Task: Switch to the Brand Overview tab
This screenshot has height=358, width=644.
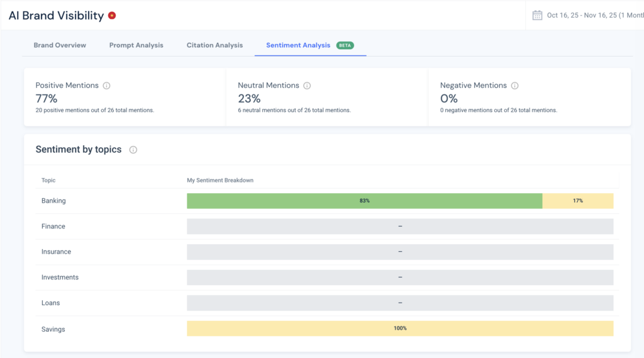Action: [x=60, y=45]
